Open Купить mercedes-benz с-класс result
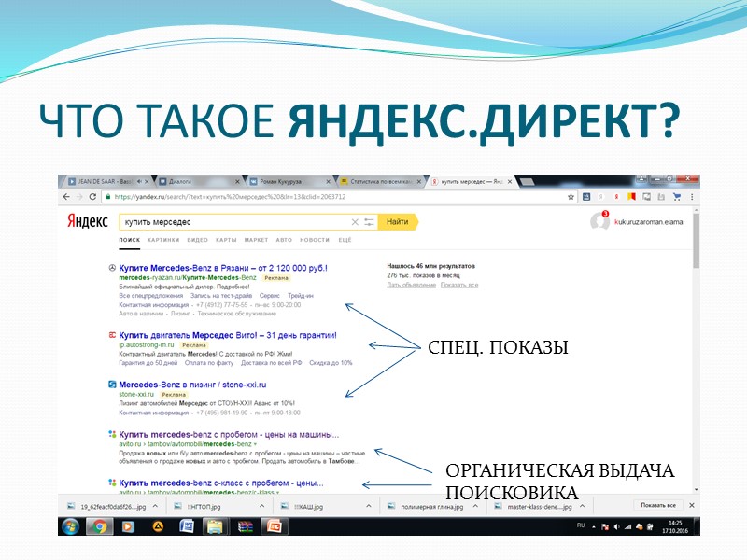747x560 pixels. tap(221, 483)
